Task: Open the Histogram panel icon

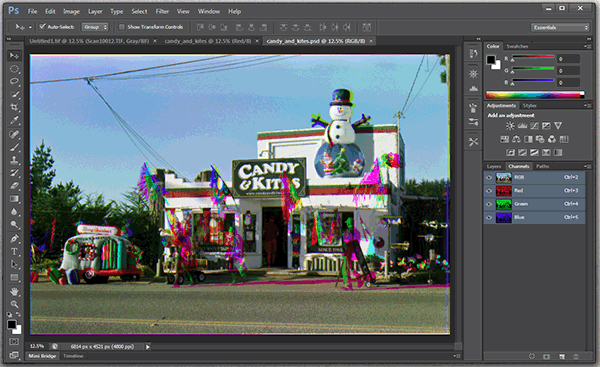Action: click(x=473, y=88)
